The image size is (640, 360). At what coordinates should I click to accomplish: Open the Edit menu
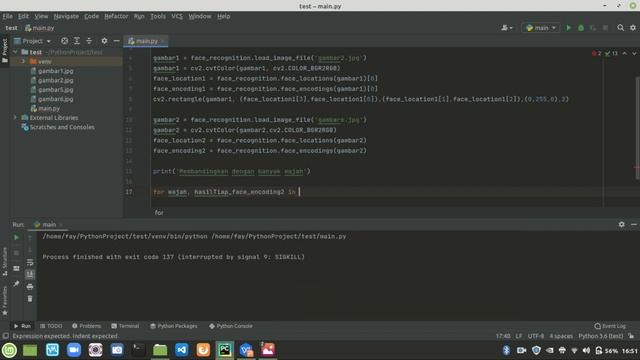click(23, 16)
